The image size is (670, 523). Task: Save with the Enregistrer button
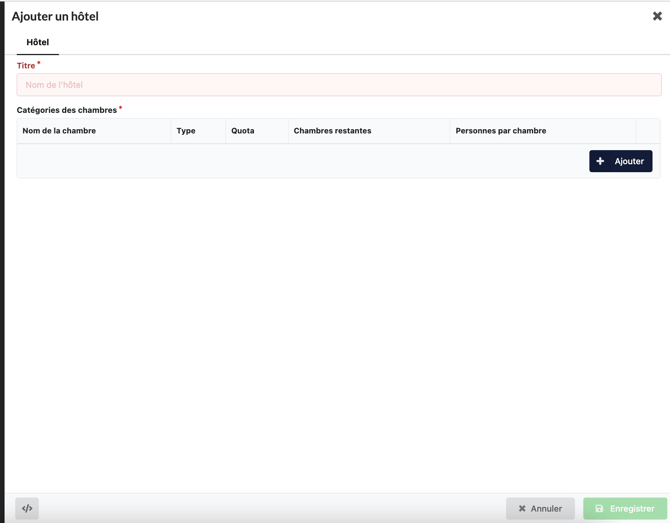625,508
